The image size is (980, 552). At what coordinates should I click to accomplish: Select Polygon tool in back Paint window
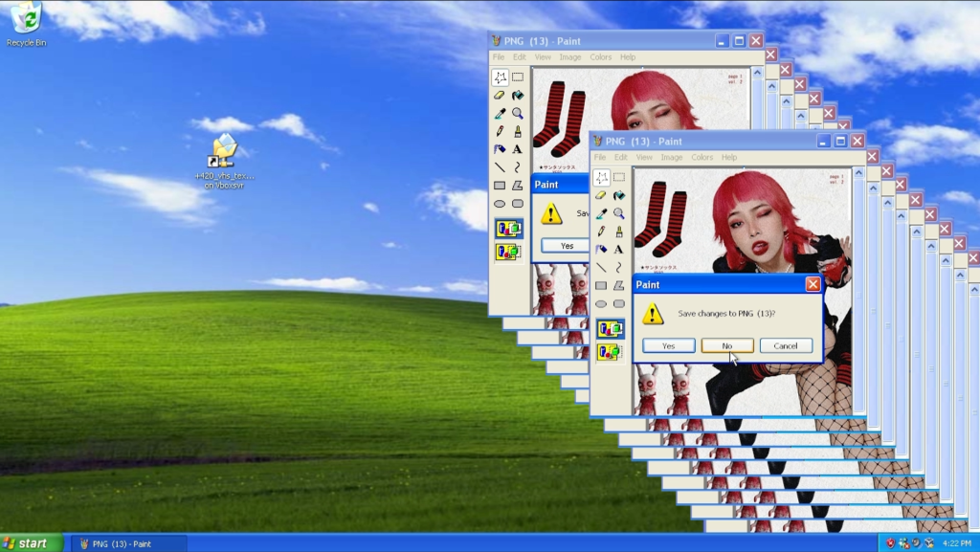click(518, 186)
